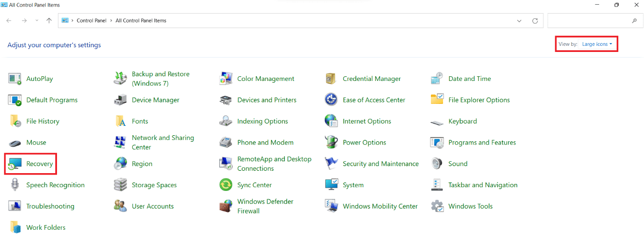
Task: Click the Sound speaker icon
Action: (437, 164)
